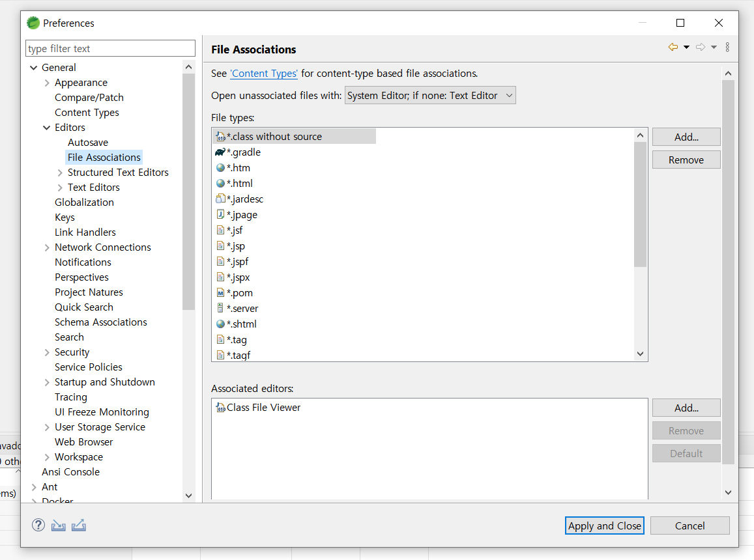Collapse the General tree node

pyautogui.click(x=34, y=68)
